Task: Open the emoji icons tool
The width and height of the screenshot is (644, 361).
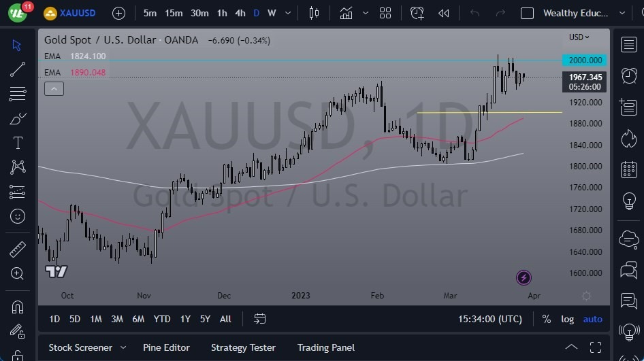Action: [17, 216]
